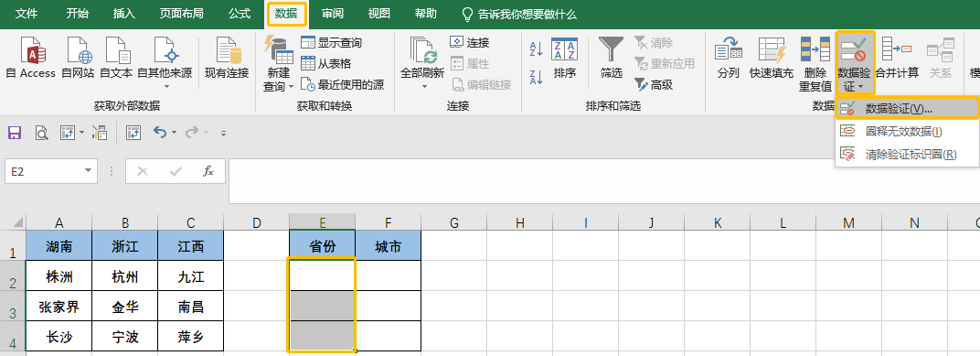The image size is (980, 356).
Task: Click 属性 properties in connections group
Action: pos(469,63)
